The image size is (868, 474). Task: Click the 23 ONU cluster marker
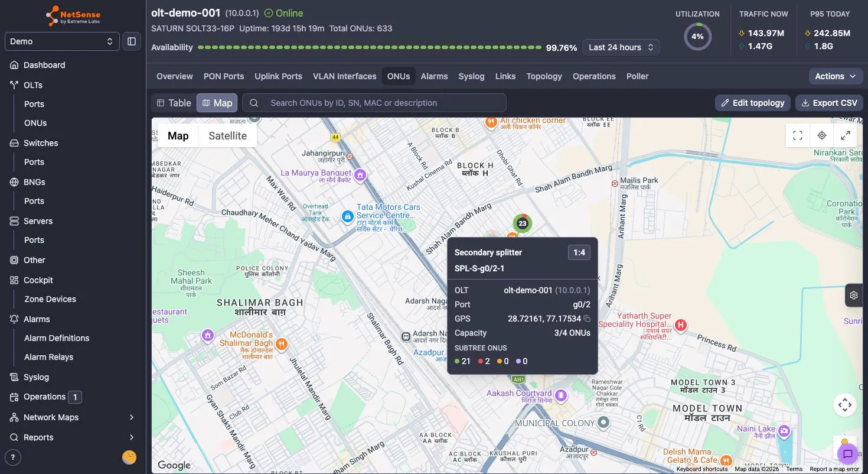click(x=522, y=223)
